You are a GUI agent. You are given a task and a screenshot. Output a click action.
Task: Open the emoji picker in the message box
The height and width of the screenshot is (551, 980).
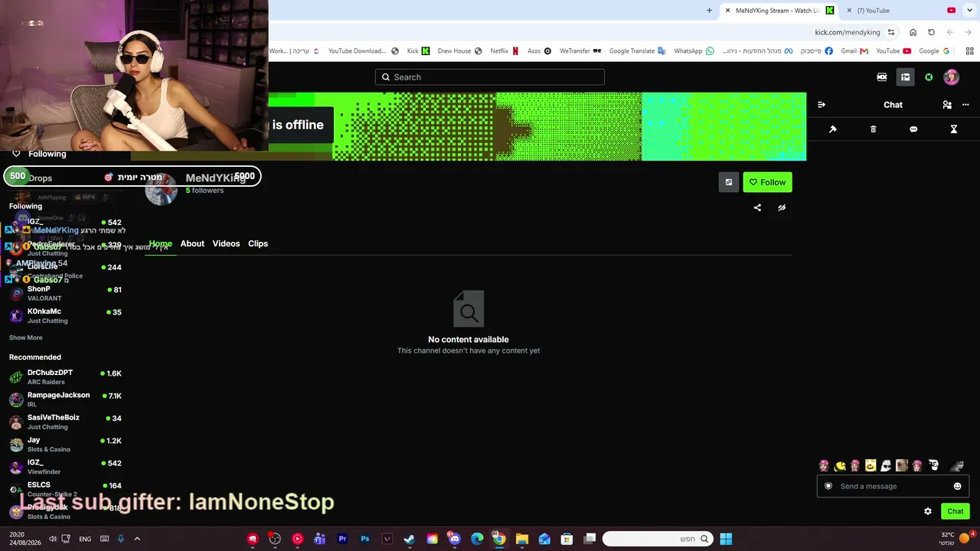click(x=957, y=486)
